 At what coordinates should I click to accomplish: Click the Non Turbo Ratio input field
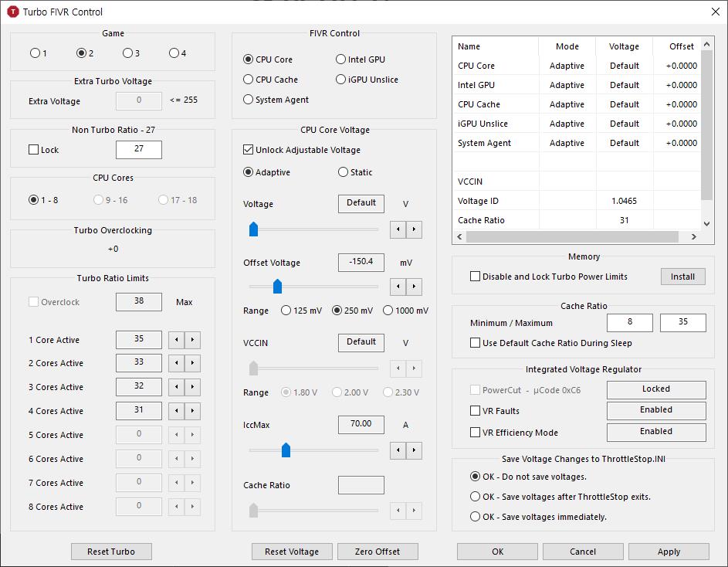coord(139,150)
